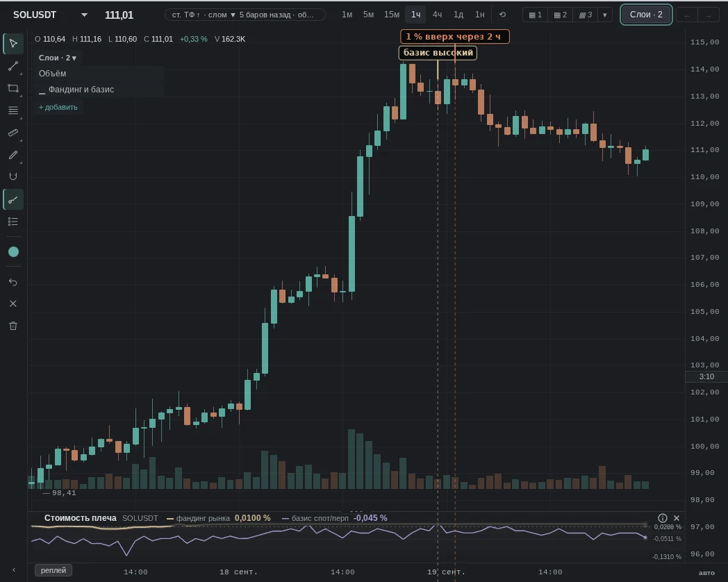The image size is (728, 582).
Task: Click the Стоимость плеча panel title
Action: [x=81, y=518]
